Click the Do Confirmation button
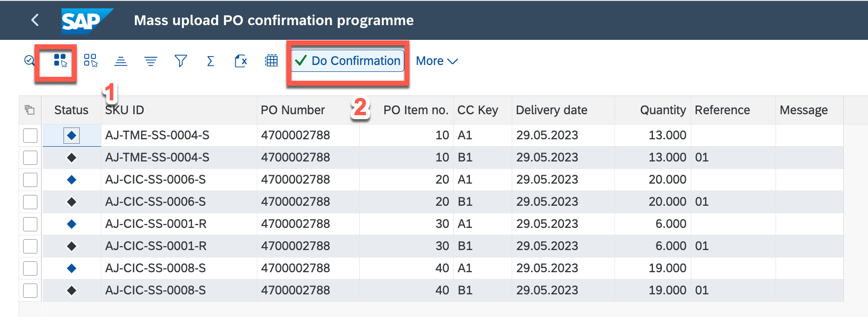The image size is (868, 317). (x=347, y=61)
